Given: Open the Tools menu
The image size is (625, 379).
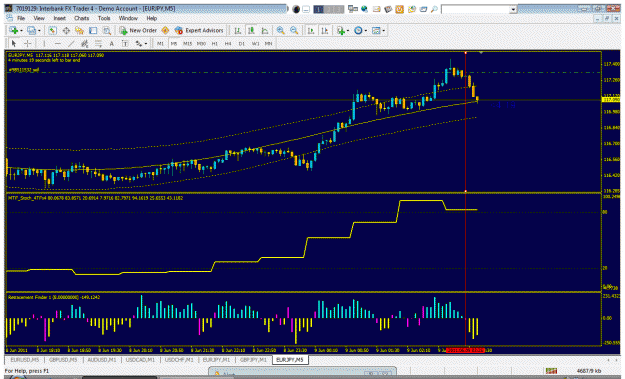Looking at the screenshot, I should 104,18.
